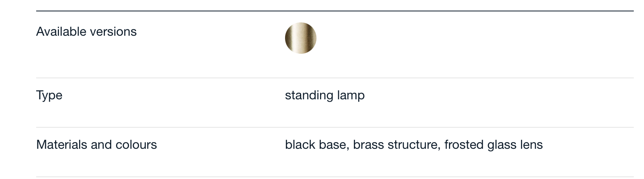Click the "brass structure" phrase
The width and height of the screenshot is (644, 179).
[396, 144]
